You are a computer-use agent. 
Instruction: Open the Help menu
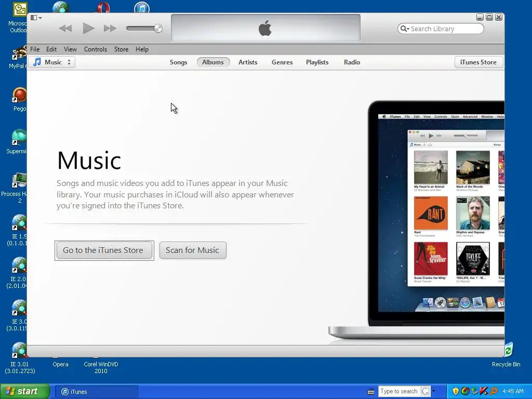pyautogui.click(x=142, y=49)
